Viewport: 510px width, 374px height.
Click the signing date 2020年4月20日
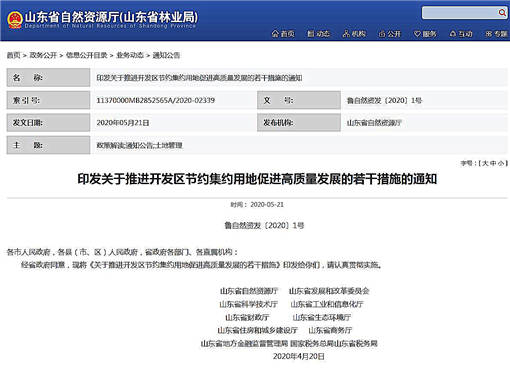click(298, 356)
